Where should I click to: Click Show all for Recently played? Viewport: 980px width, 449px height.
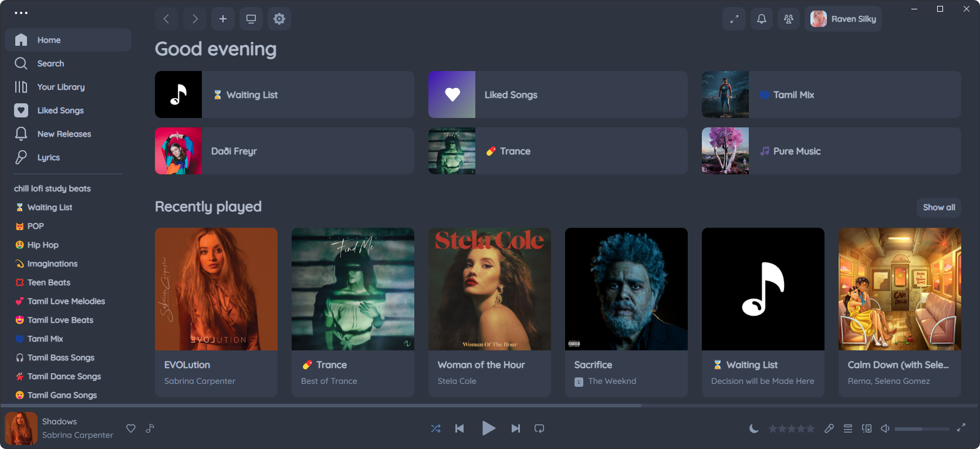939,207
